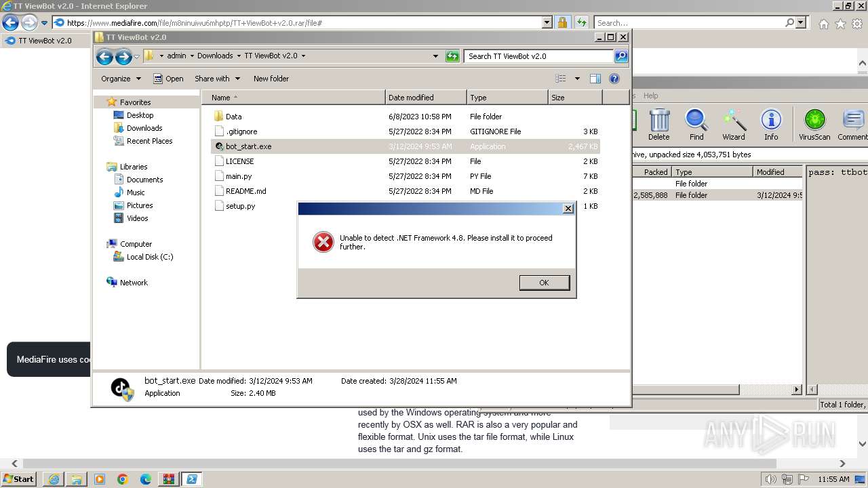Click Computer in the navigation pane

pyautogui.click(x=136, y=244)
